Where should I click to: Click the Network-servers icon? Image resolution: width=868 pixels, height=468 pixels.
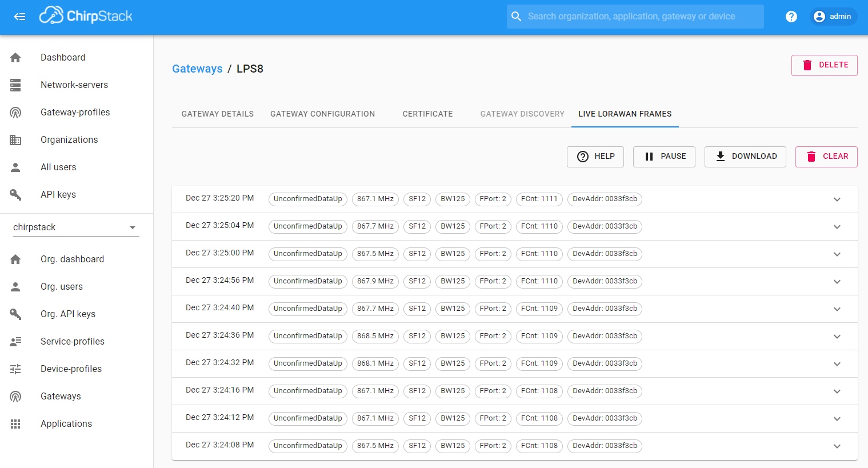click(x=15, y=85)
